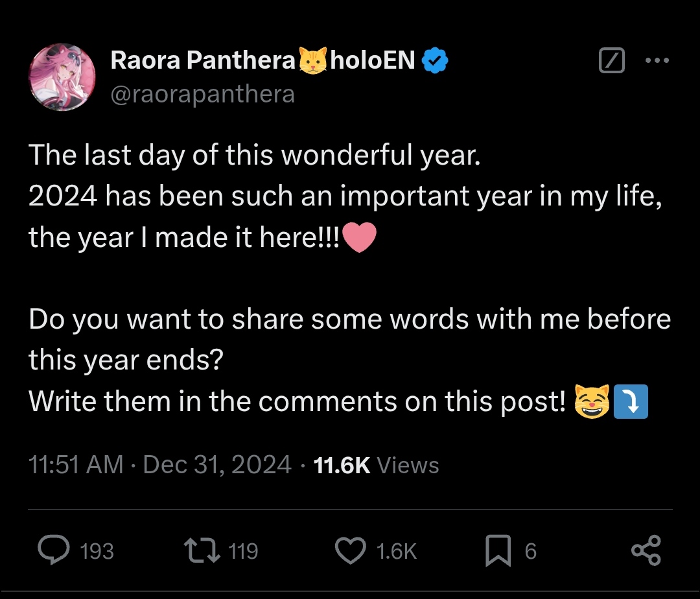Click the 11:51 AM timestamp
This screenshot has height=599, width=700.
(76, 465)
